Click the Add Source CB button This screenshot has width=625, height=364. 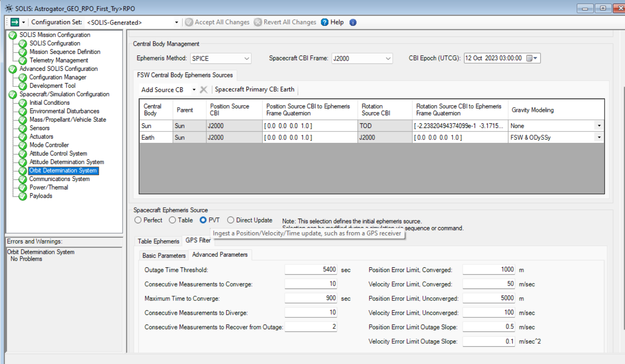pyautogui.click(x=163, y=89)
